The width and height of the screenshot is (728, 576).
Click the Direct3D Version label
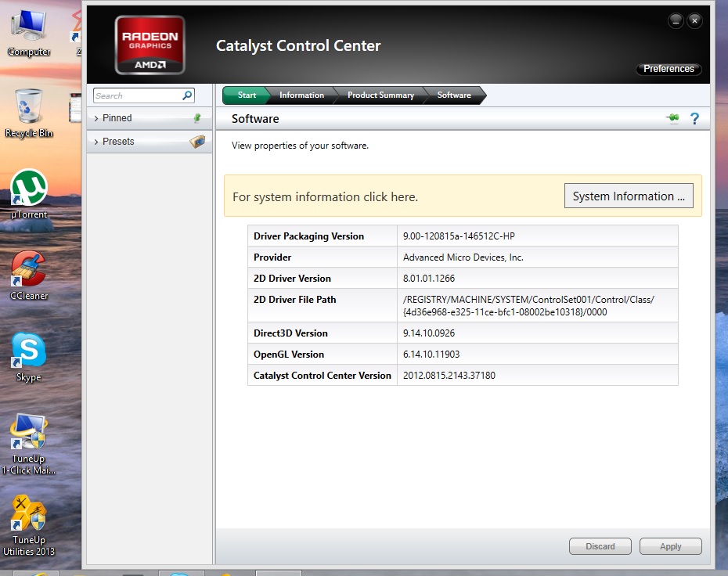click(x=290, y=333)
